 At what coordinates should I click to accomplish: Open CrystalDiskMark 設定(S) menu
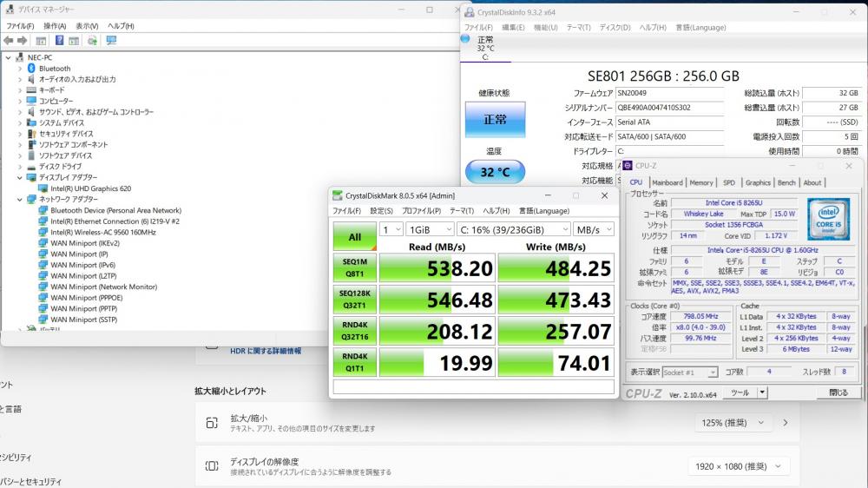tap(381, 211)
